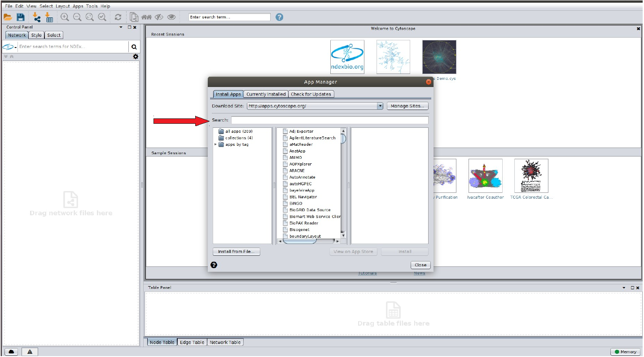Select BioPAX Reader in app list

tap(300, 223)
